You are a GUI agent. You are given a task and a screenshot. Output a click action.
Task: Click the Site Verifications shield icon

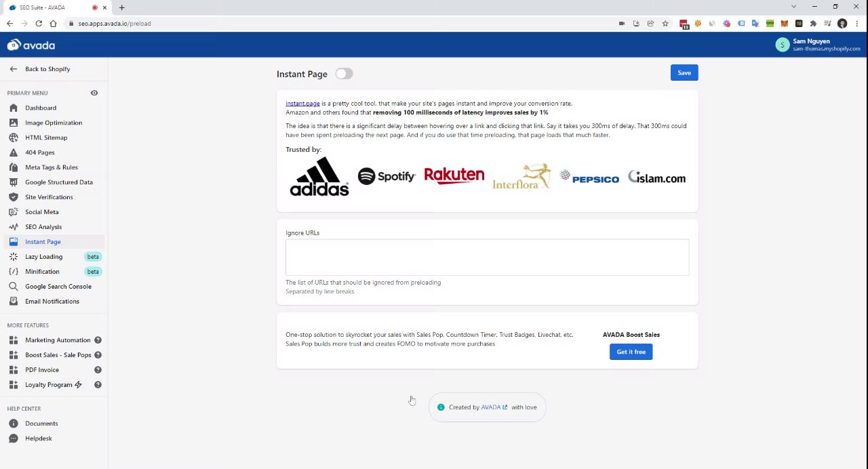click(x=14, y=197)
